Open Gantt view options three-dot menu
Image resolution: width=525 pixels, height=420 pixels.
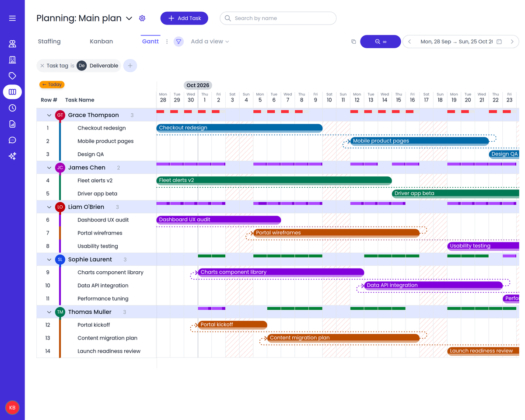click(x=167, y=42)
